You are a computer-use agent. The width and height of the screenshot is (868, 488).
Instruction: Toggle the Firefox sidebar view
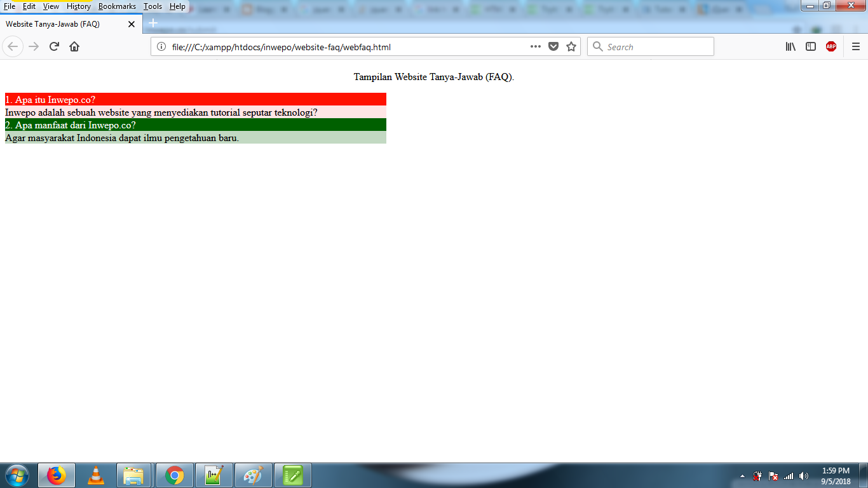(811, 46)
